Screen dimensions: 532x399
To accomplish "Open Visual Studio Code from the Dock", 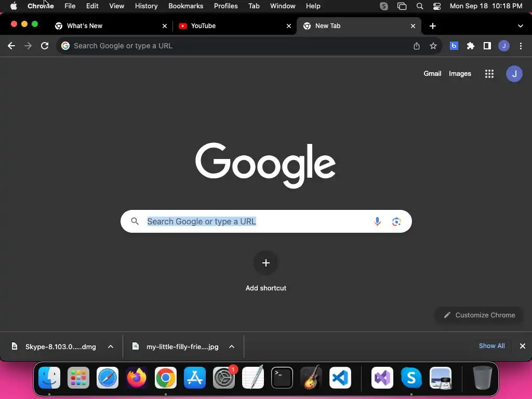I will point(340,378).
